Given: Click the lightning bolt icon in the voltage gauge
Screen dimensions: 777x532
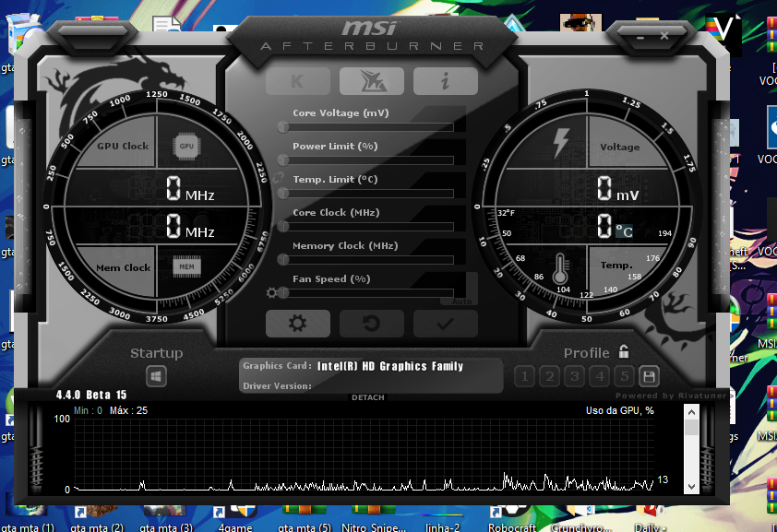Looking at the screenshot, I should (561, 144).
